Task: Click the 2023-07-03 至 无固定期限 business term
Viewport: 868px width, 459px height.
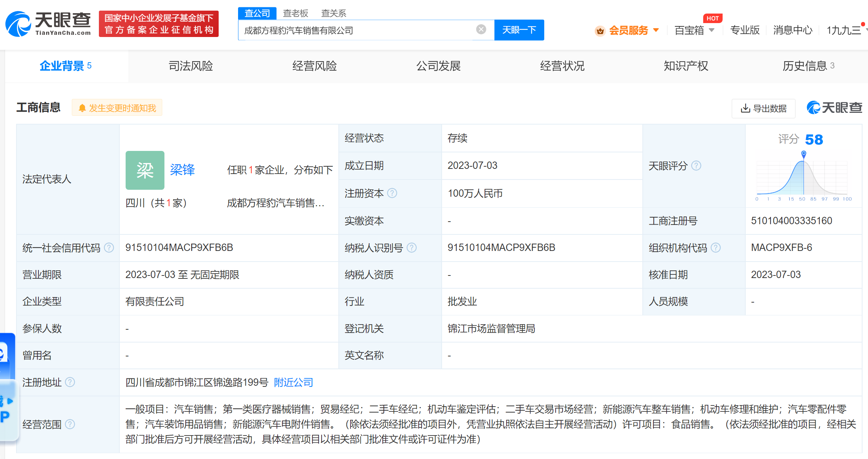Action: point(182,275)
